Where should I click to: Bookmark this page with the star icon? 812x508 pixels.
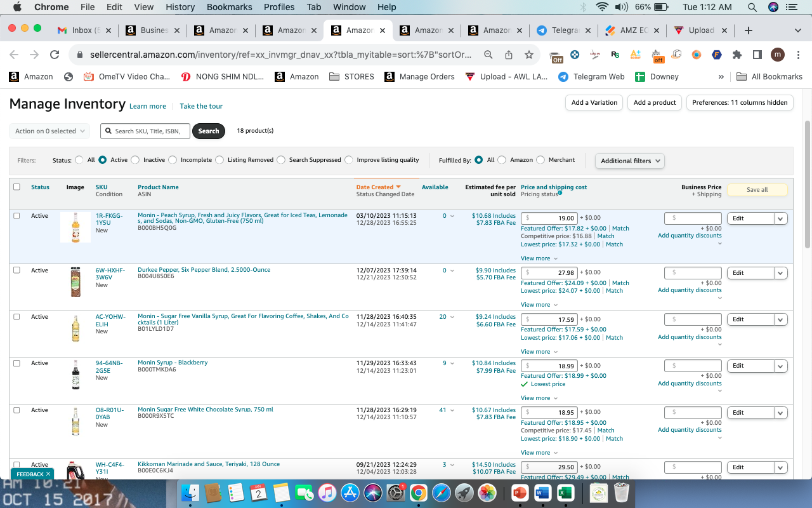pos(529,55)
